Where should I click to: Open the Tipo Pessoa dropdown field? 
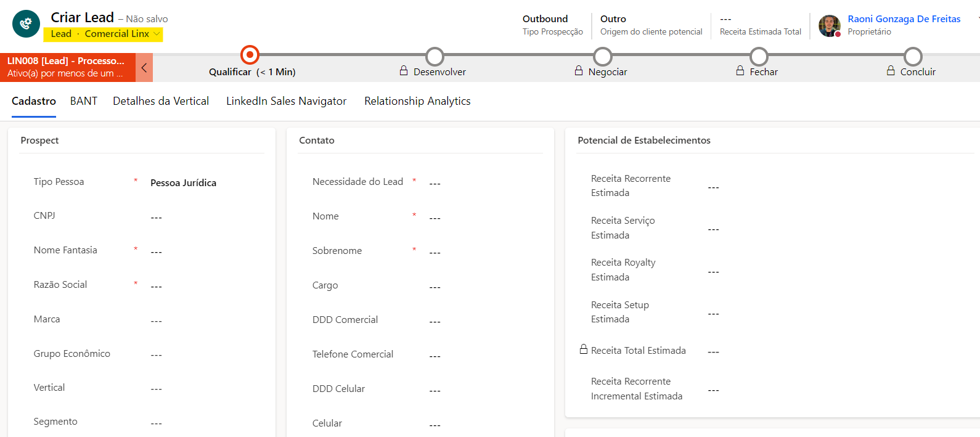tap(203, 183)
